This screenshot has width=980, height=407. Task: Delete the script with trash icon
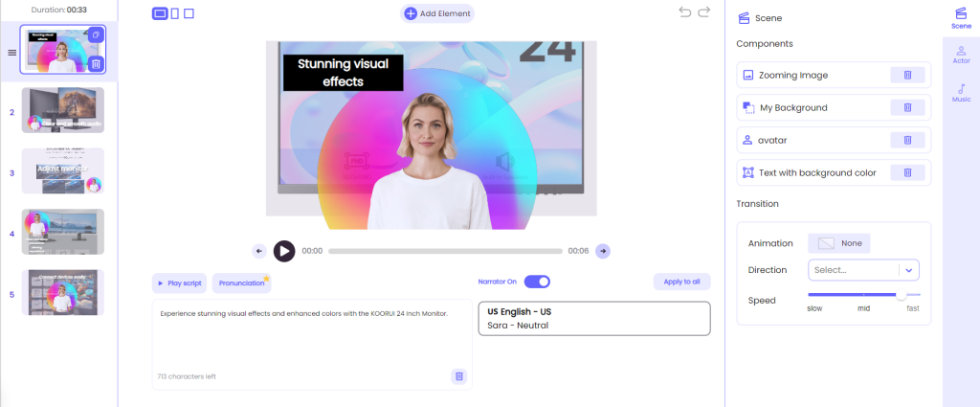pyautogui.click(x=459, y=376)
